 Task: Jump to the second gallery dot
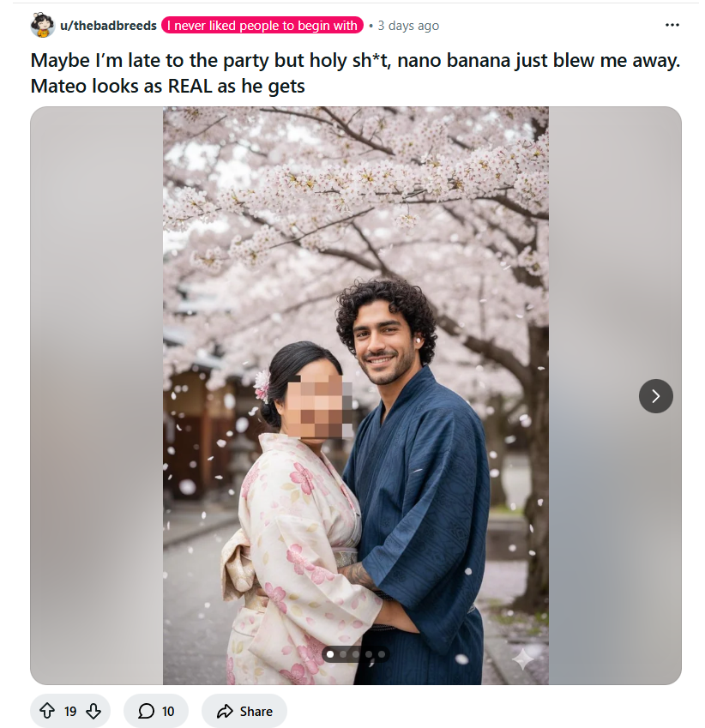pyautogui.click(x=343, y=654)
